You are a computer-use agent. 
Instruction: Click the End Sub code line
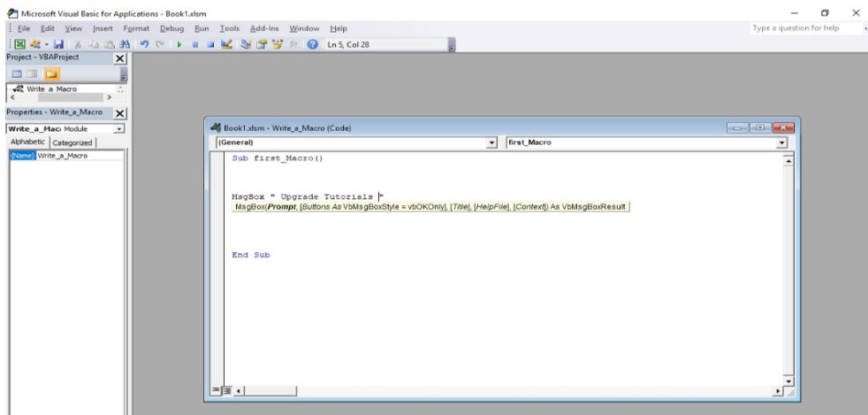tap(251, 255)
